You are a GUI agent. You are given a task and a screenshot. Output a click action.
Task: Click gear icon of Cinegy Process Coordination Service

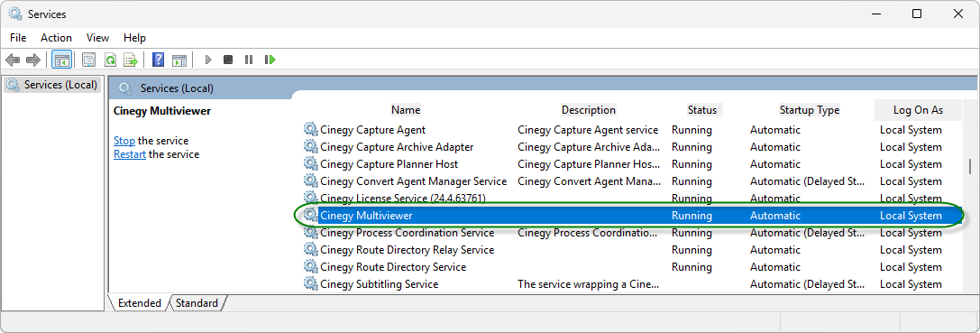pyautogui.click(x=311, y=232)
